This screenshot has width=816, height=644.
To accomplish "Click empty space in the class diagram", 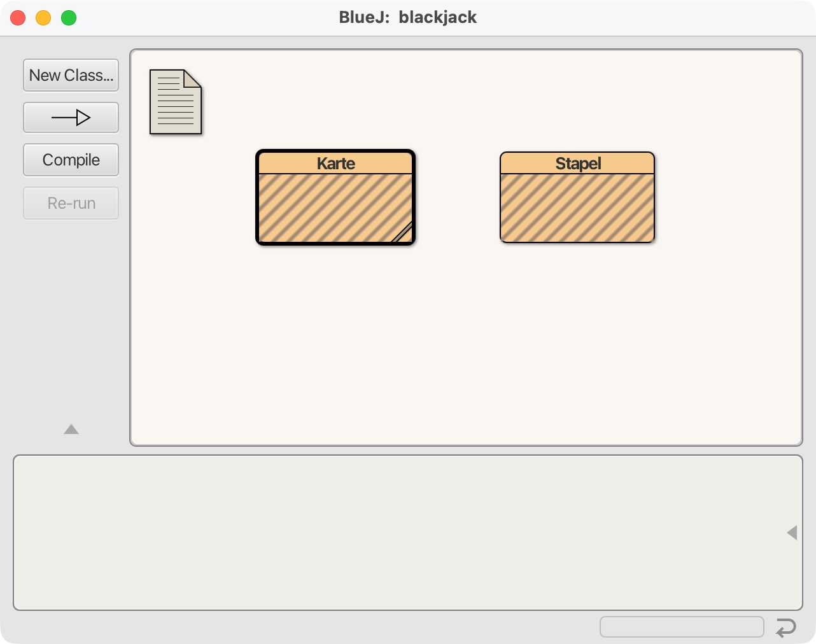I will point(465,344).
